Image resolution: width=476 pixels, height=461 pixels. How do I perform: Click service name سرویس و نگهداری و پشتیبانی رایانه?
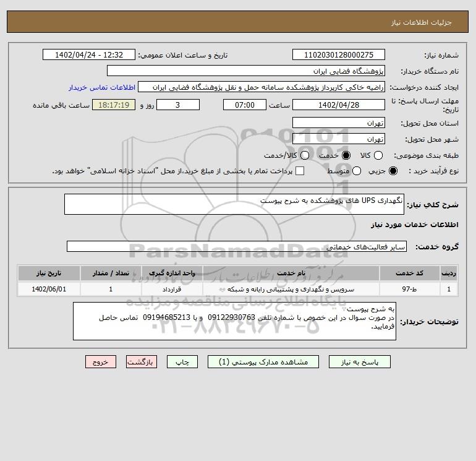pyautogui.click(x=291, y=289)
